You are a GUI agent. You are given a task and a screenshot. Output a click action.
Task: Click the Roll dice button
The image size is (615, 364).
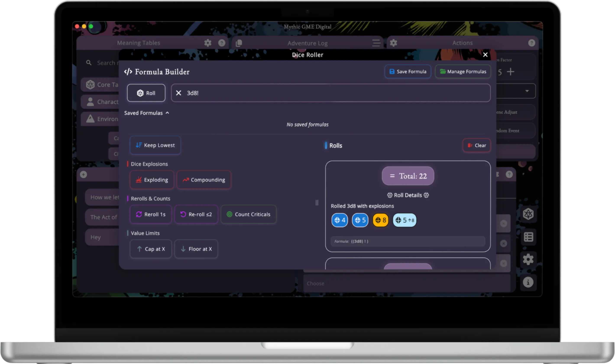tap(146, 93)
